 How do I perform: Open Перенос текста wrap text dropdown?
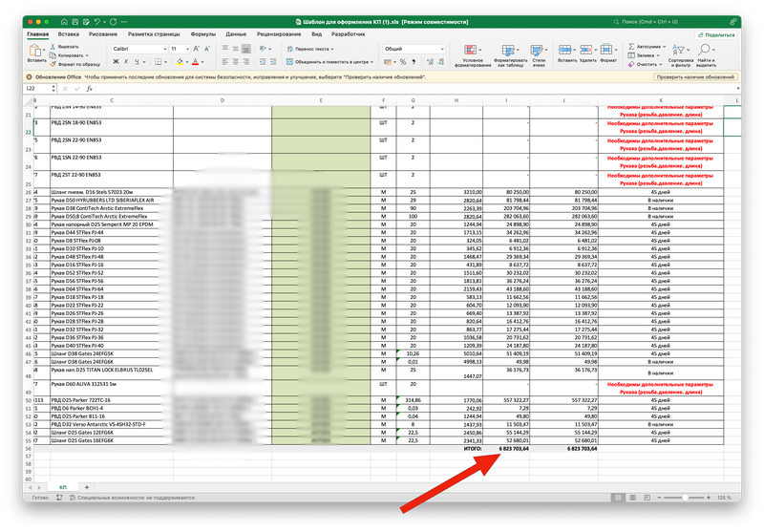(x=310, y=49)
